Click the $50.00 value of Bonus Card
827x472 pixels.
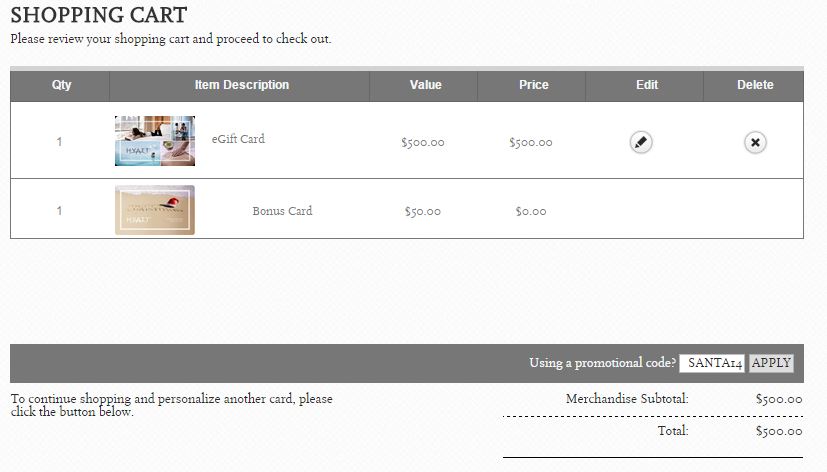click(424, 212)
